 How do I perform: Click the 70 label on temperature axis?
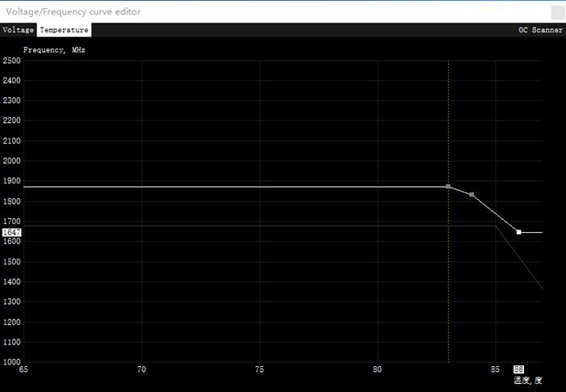pos(141,369)
